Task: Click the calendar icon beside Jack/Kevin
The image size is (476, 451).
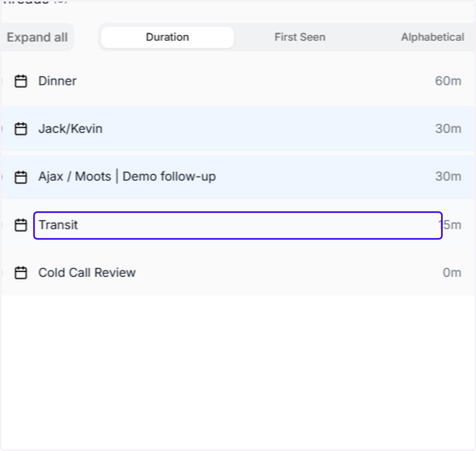Action: [x=21, y=129]
